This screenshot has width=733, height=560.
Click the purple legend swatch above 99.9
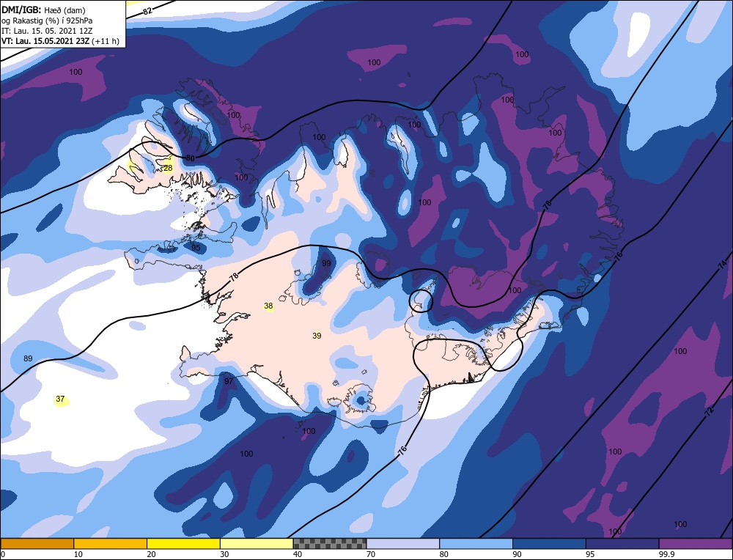(696, 543)
